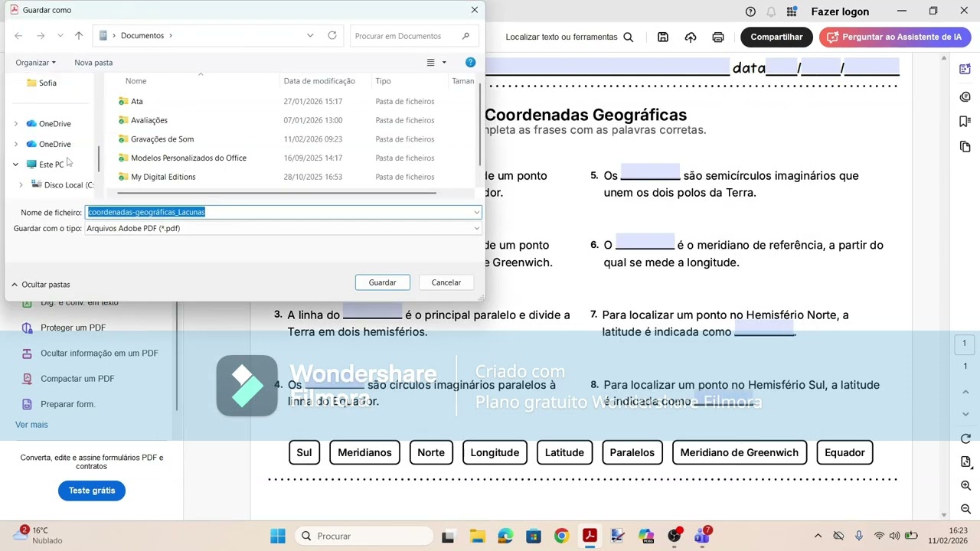
Task: Show hidden system tray icons
Action: [x=818, y=536]
